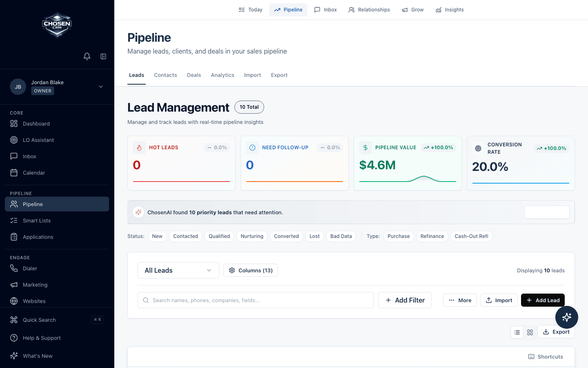Open Grow in top navigation
Screen dimensions: 588x368
pos(412,10)
